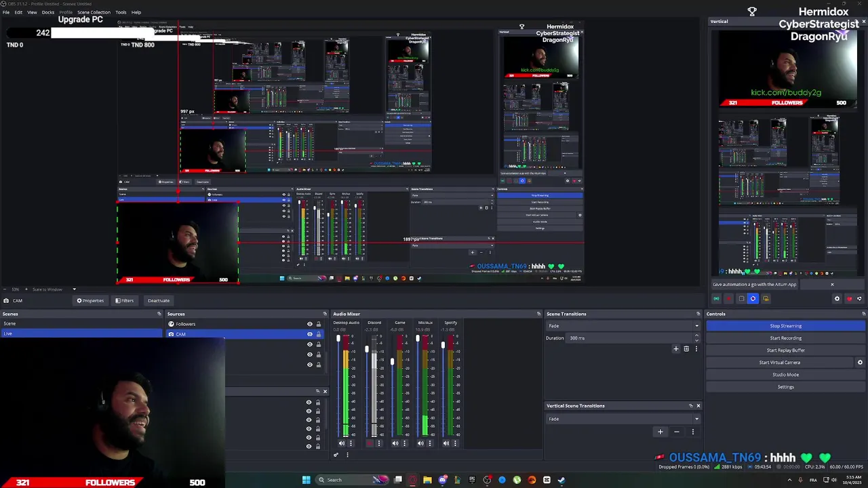Open Vertical Scene Transitions three-dot menu
This screenshot has width=868, height=488.
[692, 432]
